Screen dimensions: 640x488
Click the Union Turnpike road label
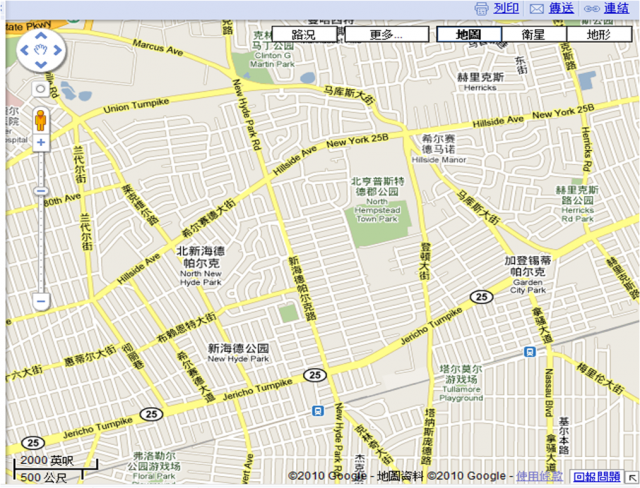click(136, 106)
